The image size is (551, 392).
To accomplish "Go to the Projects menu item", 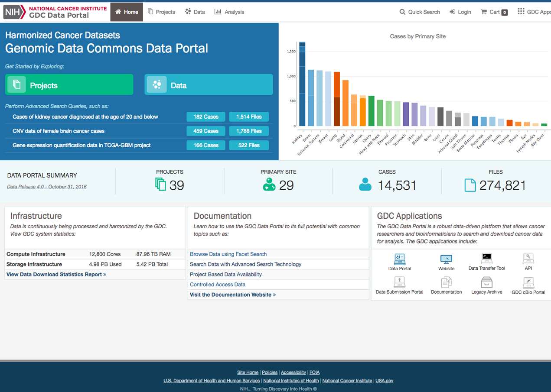I will coord(161,12).
